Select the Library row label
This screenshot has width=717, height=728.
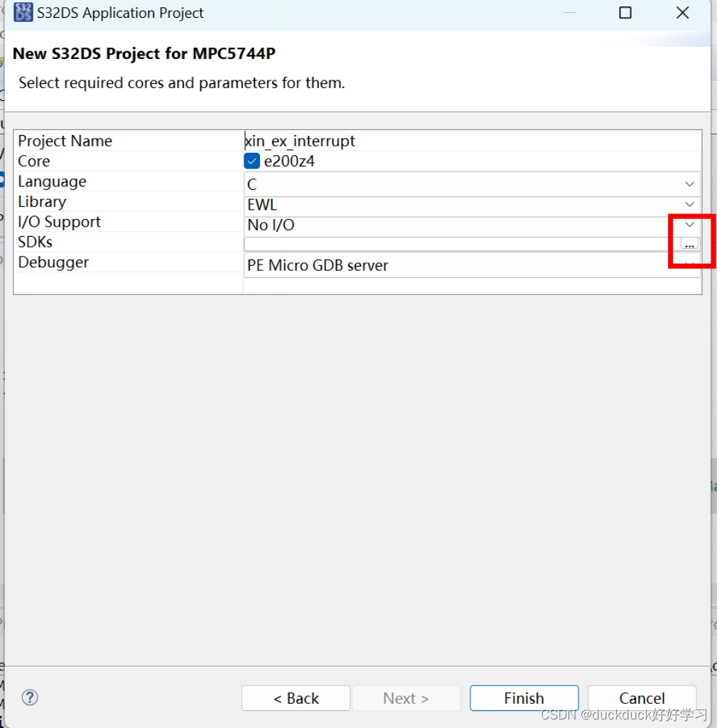tap(42, 202)
